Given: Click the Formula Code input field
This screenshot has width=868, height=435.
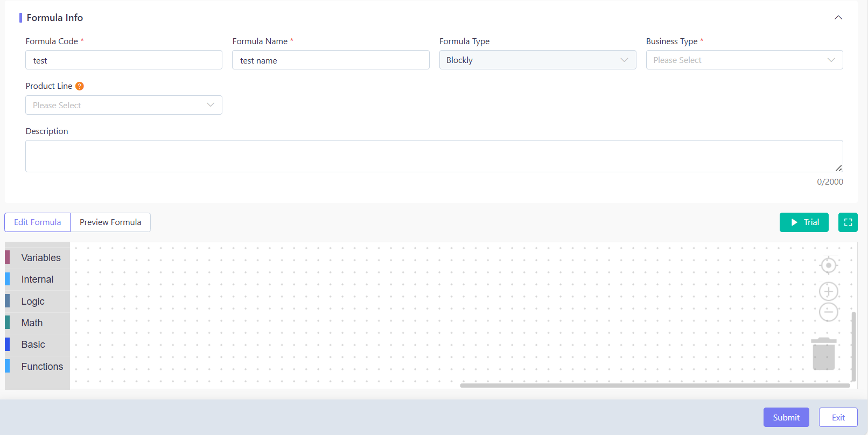Looking at the screenshot, I should pos(124,60).
